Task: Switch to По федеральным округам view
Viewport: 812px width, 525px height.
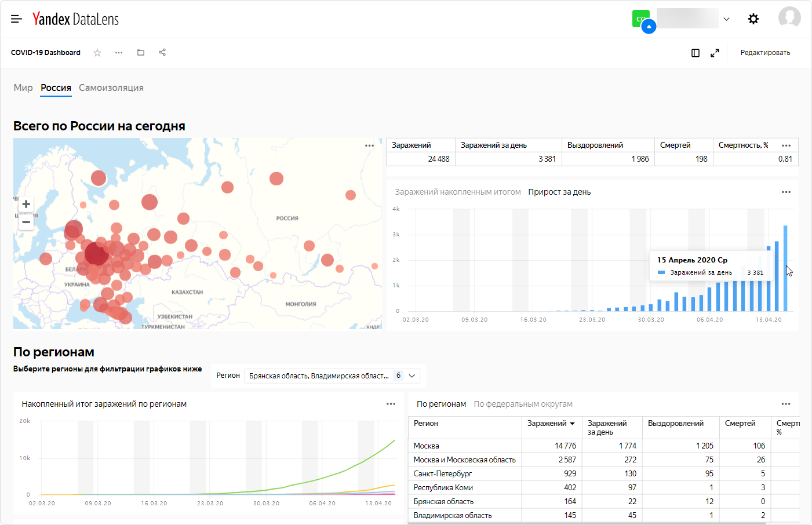Action: coord(523,404)
